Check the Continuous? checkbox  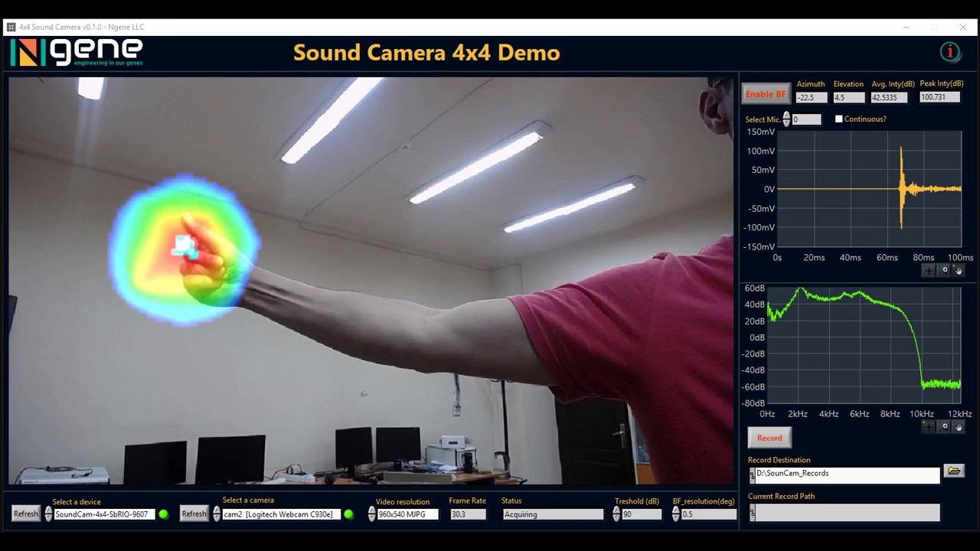point(839,119)
